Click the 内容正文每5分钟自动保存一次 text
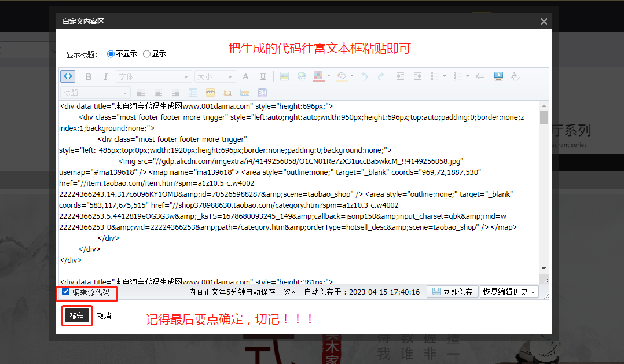This screenshot has width=624, height=364. click(243, 292)
